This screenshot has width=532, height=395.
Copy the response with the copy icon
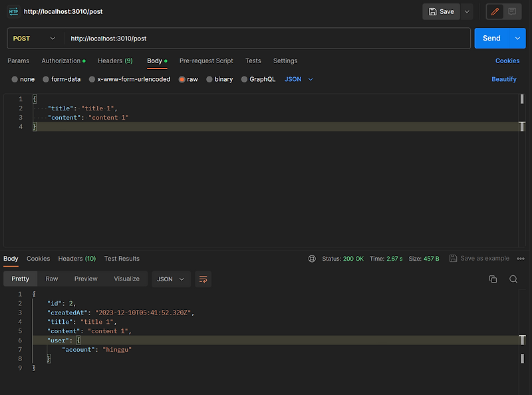(493, 279)
